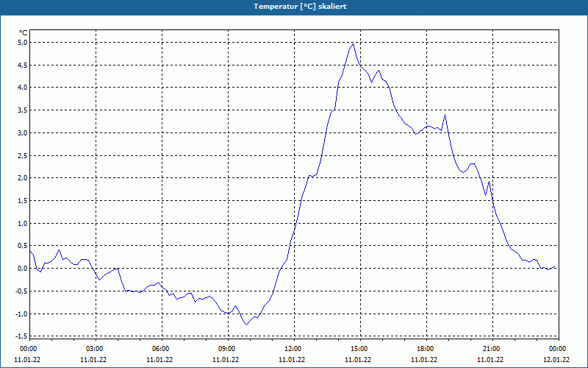Click the °C unit label on y-axis

[x=23, y=33]
